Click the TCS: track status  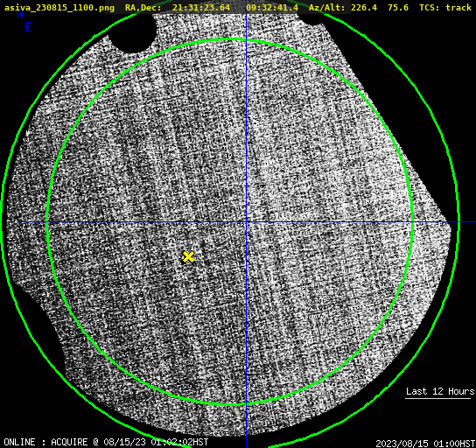(445, 7)
